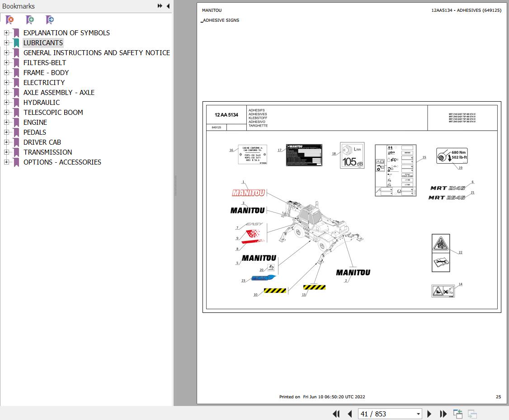Go to the previous page
Image resolution: width=509 pixels, height=420 pixels.
point(349,414)
